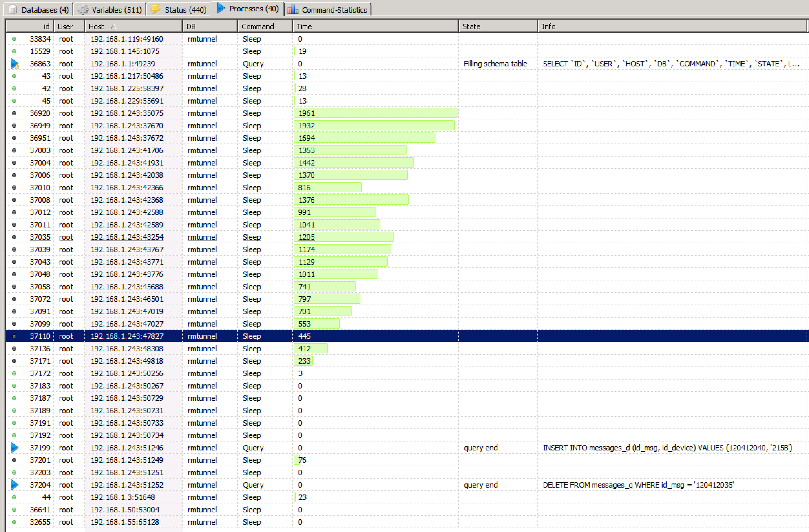This screenshot has width=809, height=532.
Task: Click underlined process id 37035 link
Action: tap(40, 237)
